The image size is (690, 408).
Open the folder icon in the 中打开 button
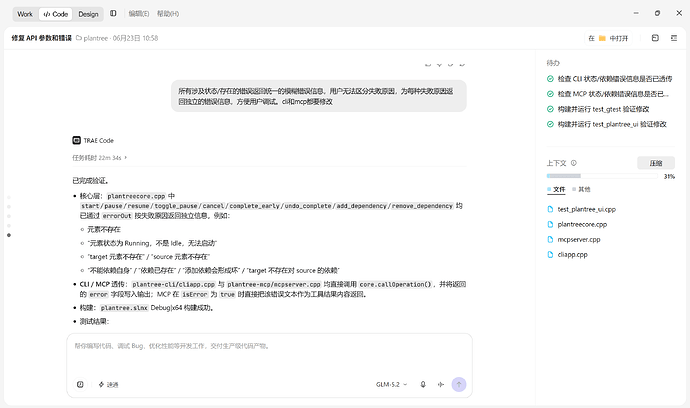click(x=602, y=38)
